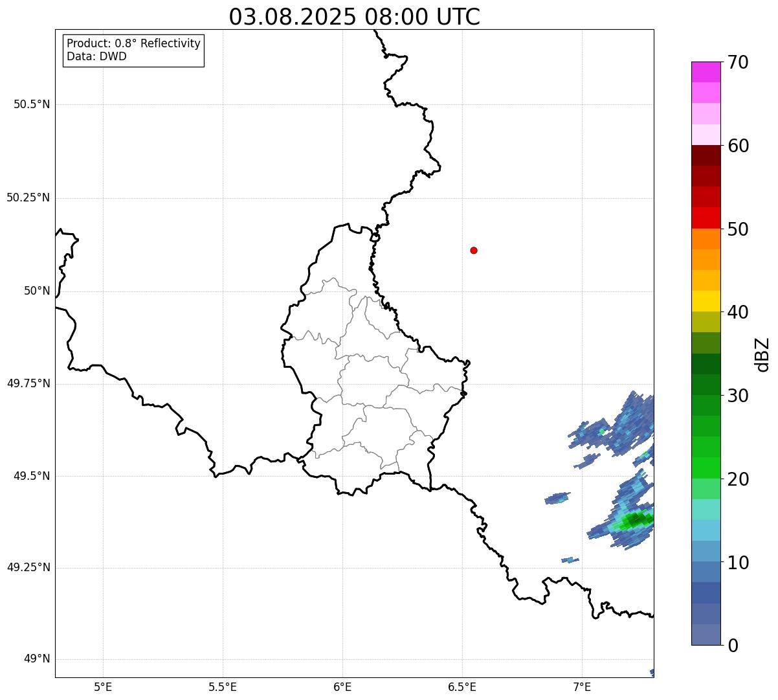
Task: Click the colorbar tick label 40
Action: click(x=738, y=312)
